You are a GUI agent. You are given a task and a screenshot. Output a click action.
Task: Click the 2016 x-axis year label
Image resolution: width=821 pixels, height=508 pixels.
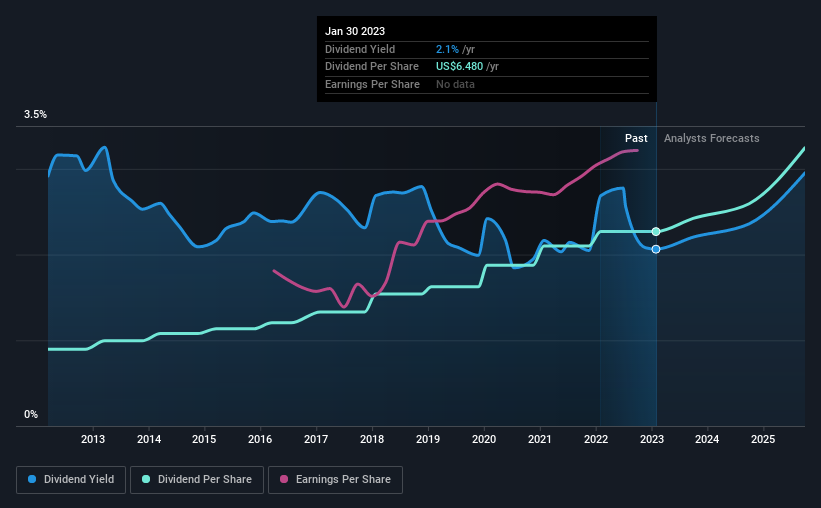click(x=260, y=439)
